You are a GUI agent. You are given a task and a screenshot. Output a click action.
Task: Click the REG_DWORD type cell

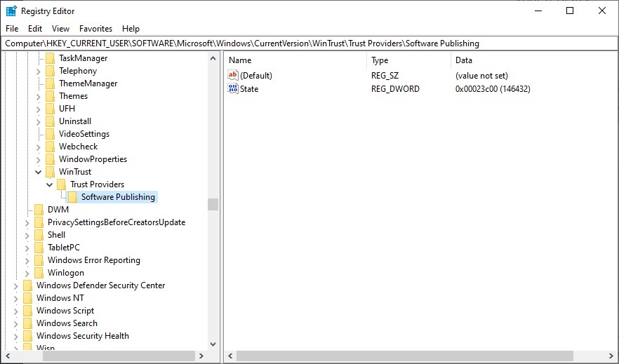tap(395, 89)
